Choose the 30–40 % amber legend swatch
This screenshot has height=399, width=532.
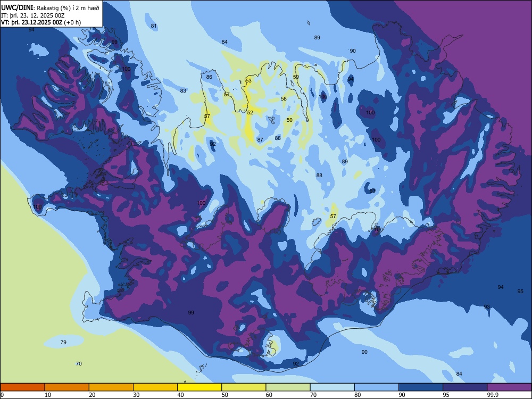(x=155, y=387)
